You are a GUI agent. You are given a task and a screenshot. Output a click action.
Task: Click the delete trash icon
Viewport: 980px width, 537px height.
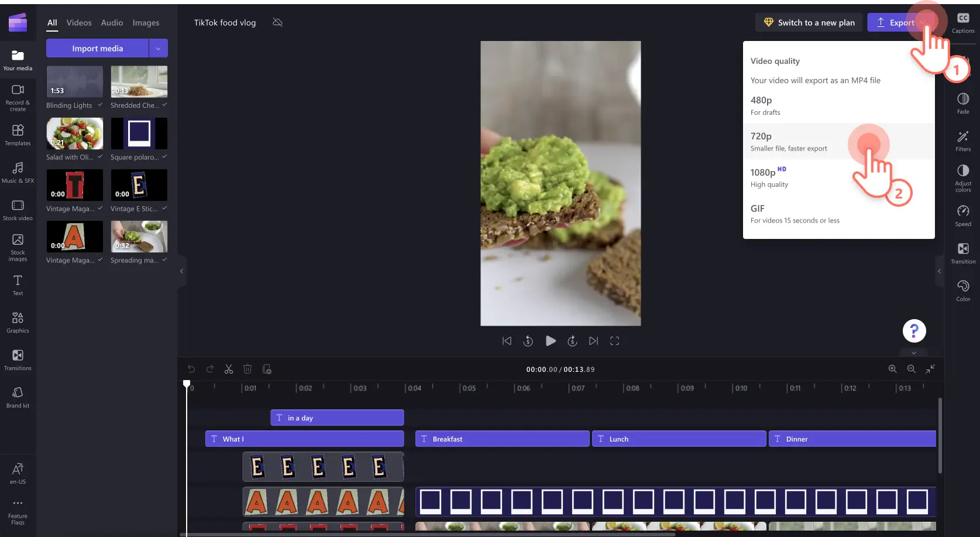coord(247,369)
